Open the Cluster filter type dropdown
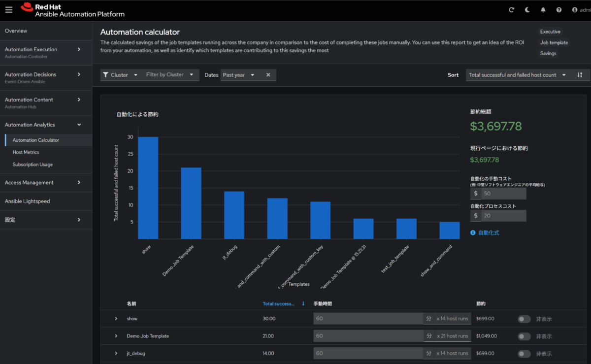 (121, 75)
